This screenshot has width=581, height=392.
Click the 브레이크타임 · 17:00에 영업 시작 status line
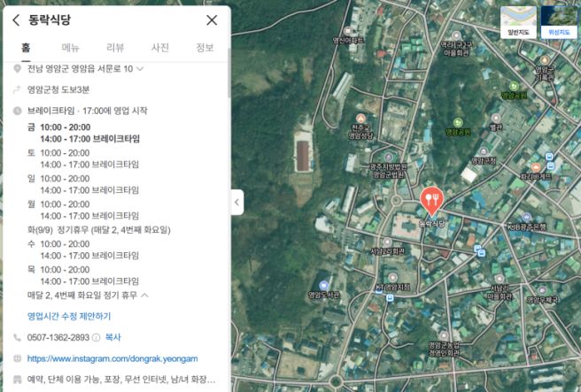(88, 111)
